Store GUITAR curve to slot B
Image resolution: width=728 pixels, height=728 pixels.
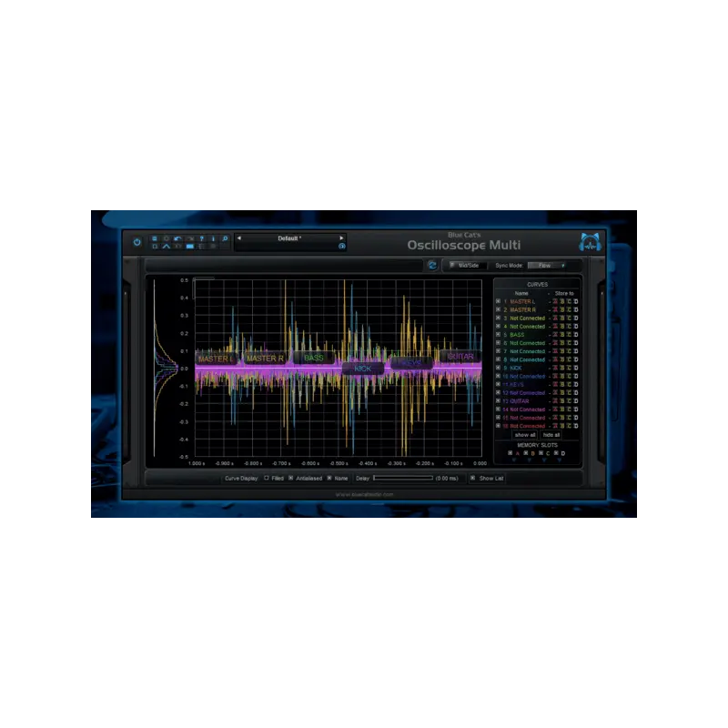coord(562,400)
